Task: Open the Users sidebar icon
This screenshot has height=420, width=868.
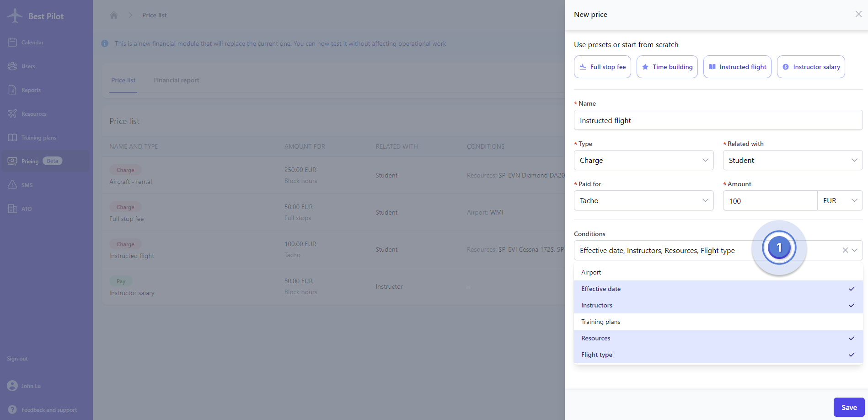Action: tap(12, 66)
